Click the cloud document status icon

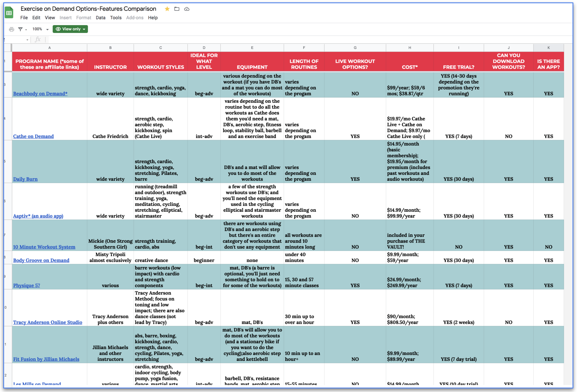coord(187,9)
